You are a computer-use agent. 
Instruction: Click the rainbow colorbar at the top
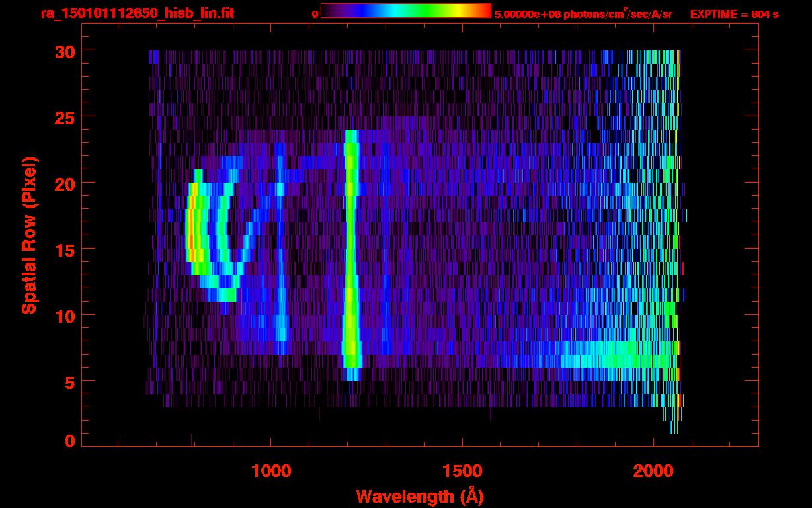tap(405, 11)
